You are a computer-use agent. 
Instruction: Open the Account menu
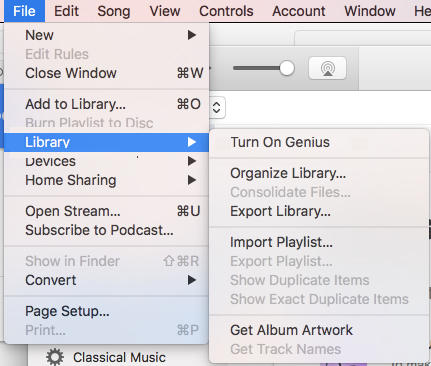[299, 11]
